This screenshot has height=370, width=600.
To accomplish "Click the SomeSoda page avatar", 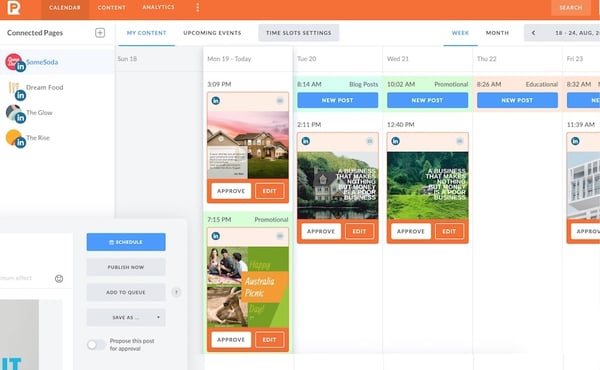I will click(x=15, y=62).
